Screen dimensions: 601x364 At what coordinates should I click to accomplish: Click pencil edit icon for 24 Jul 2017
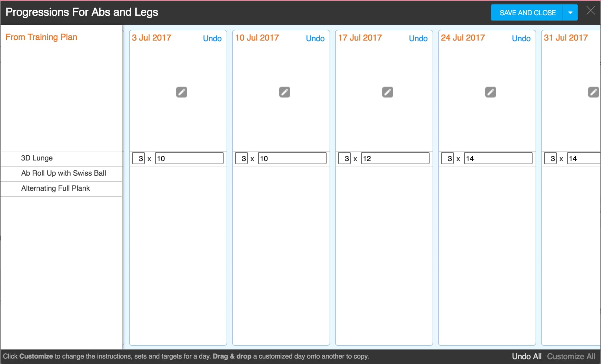[x=490, y=92]
